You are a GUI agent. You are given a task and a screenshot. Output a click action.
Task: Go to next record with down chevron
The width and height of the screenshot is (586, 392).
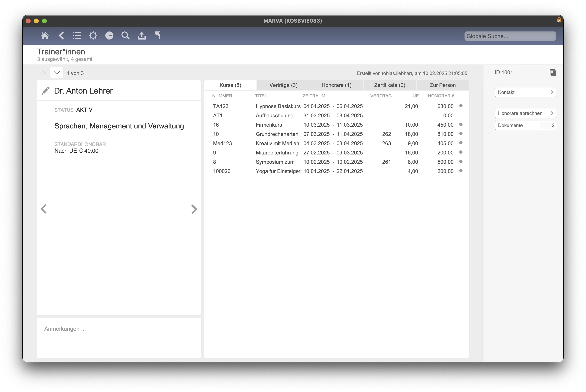57,73
